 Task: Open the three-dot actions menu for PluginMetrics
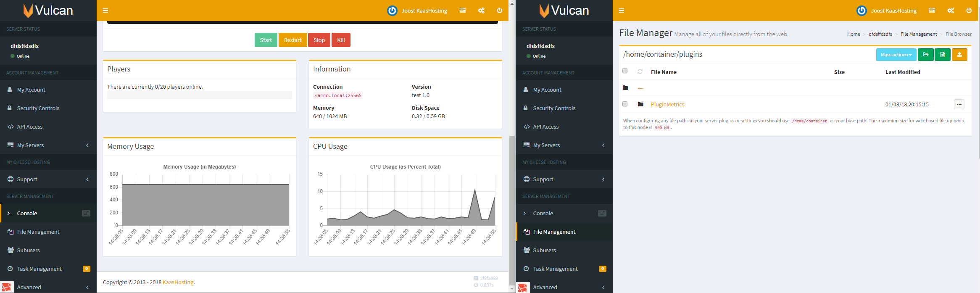pyautogui.click(x=959, y=104)
